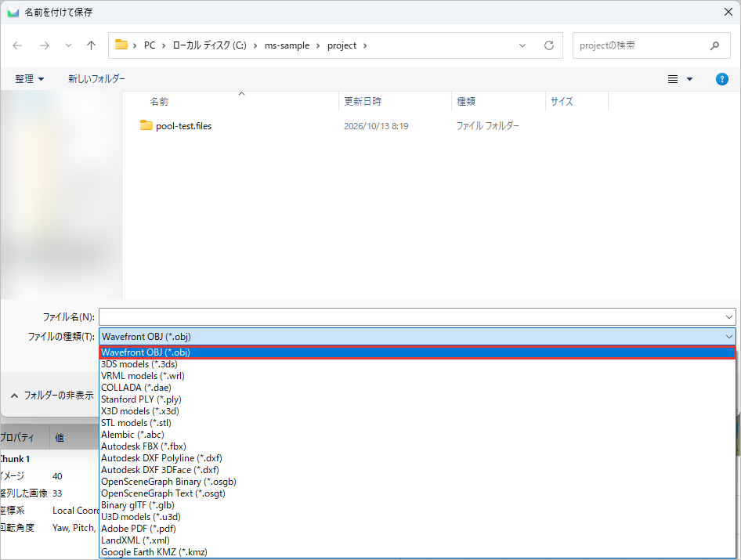The image size is (741, 560).
Task: Choose VRML models (*.wrl)
Action: click(417, 376)
